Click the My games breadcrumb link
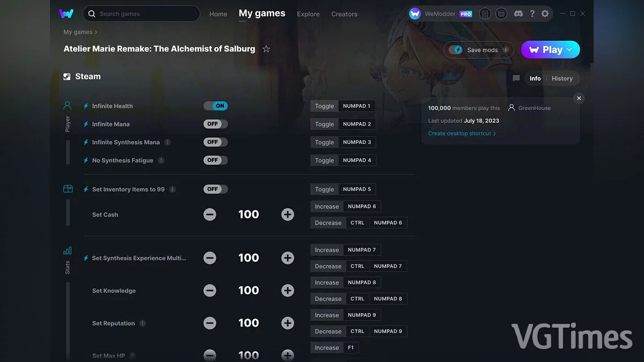Image resolution: width=644 pixels, height=362 pixels. 78,32
